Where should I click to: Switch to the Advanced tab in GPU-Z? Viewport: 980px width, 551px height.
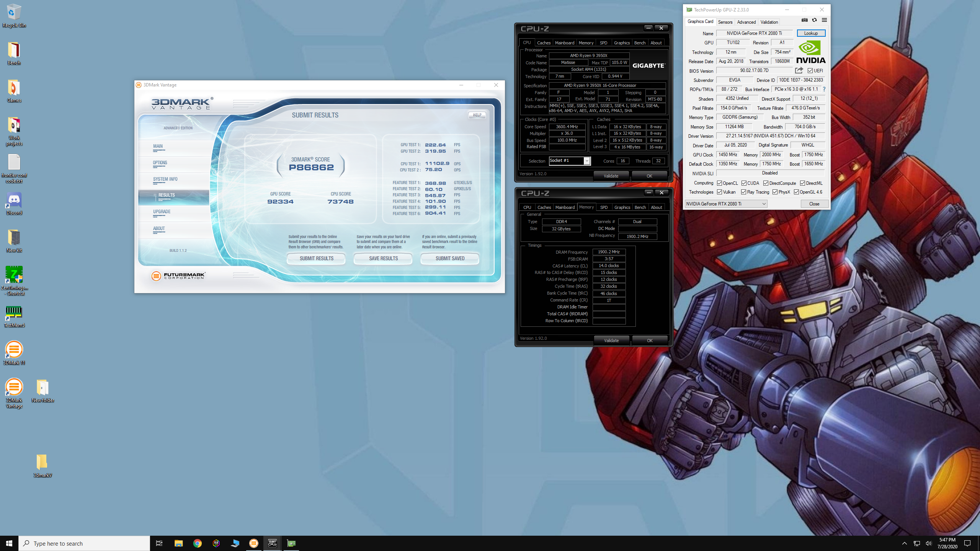(746, 22)
